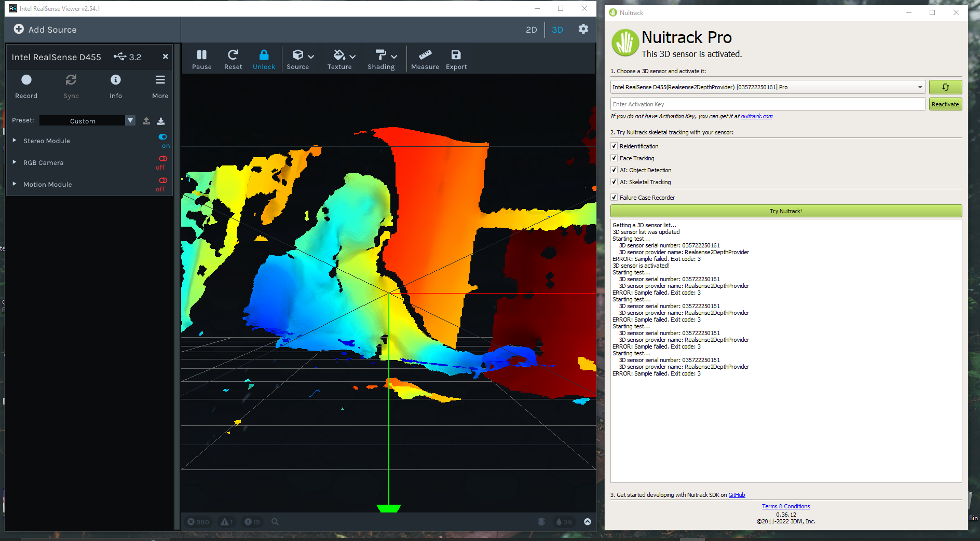Enable the RGB Camera toggle
Viewport: 980px width, 541px height.
coord(163,159)
